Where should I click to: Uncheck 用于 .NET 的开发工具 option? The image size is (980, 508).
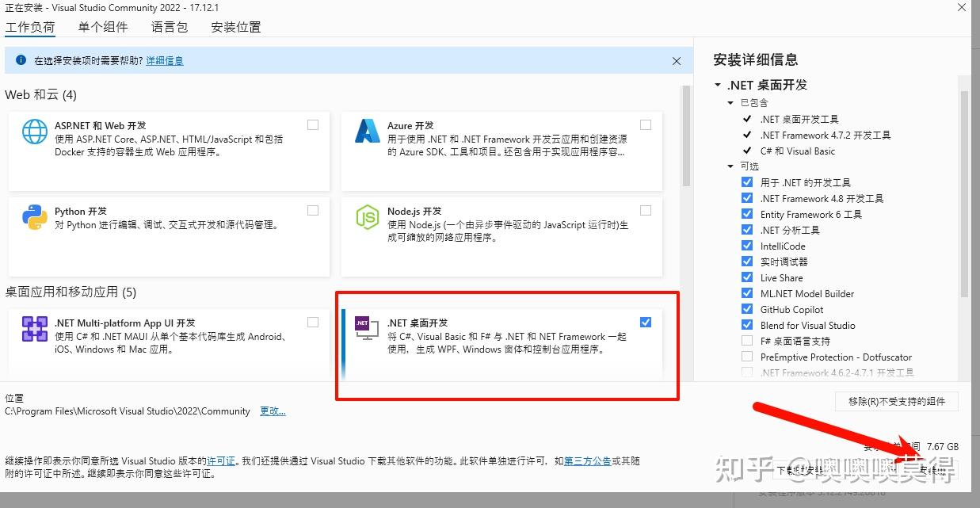747,182
